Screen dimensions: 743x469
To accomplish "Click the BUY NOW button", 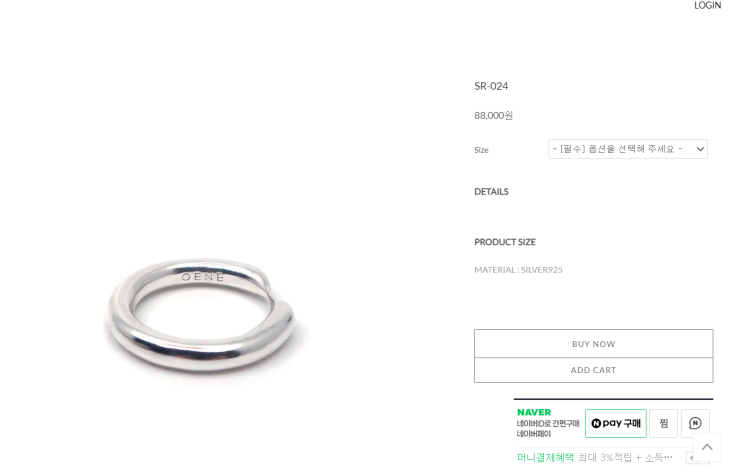I will [593, 344].
